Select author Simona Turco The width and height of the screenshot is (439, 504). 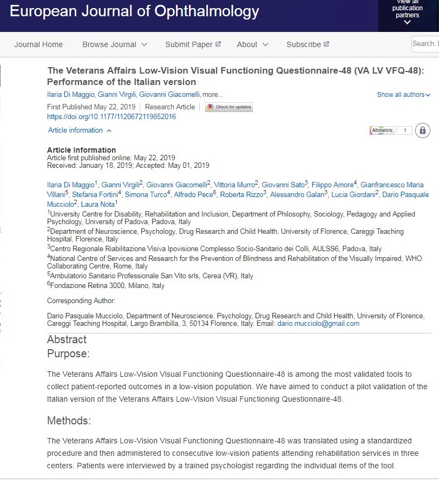[x=146, y=194]
